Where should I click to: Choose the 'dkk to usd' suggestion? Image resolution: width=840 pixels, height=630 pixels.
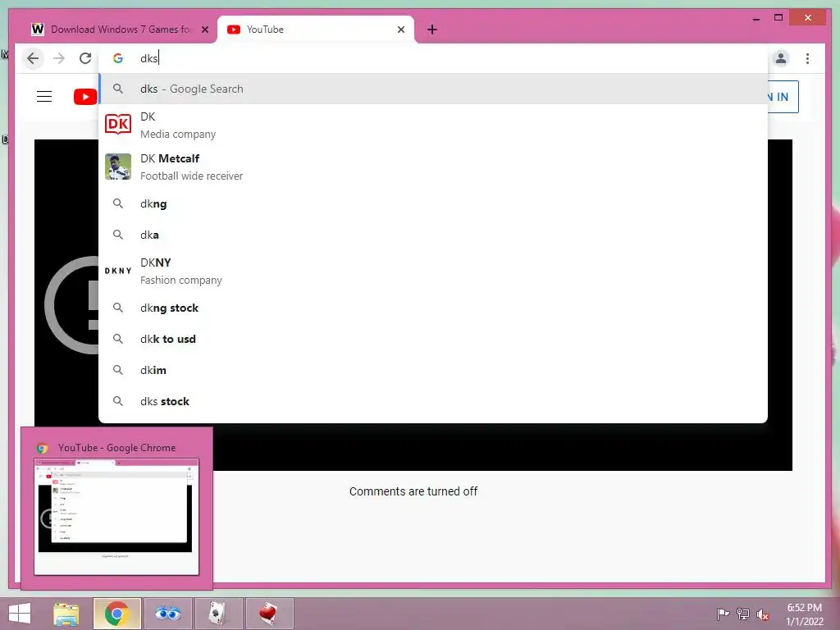[x=433, y=339]
